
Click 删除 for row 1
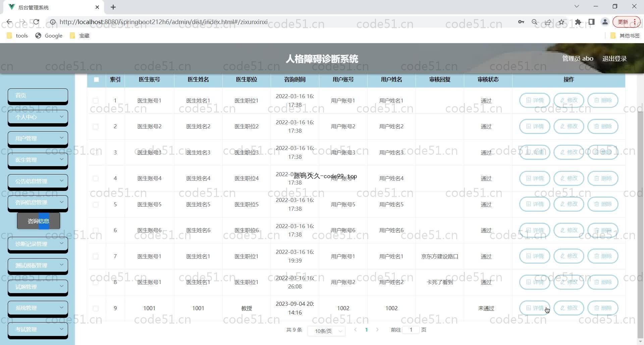click(603, 100)
